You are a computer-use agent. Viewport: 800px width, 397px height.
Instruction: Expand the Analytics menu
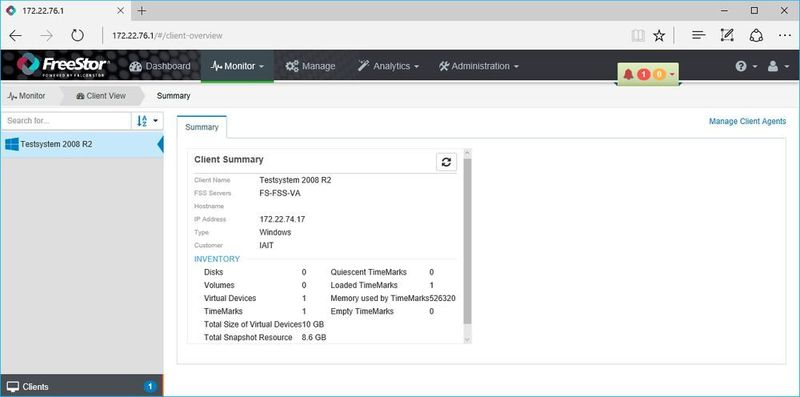click(388, 66)
